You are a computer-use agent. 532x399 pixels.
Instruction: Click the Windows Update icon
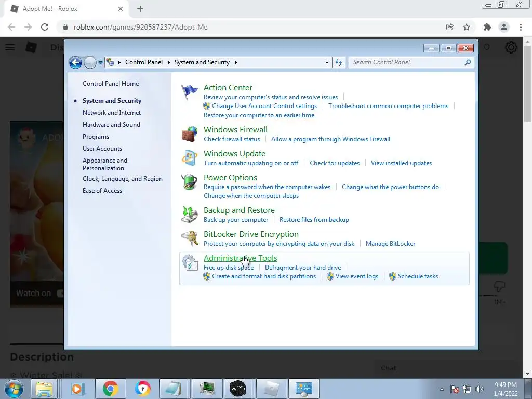pyautogui.click(x=189, y=158)
